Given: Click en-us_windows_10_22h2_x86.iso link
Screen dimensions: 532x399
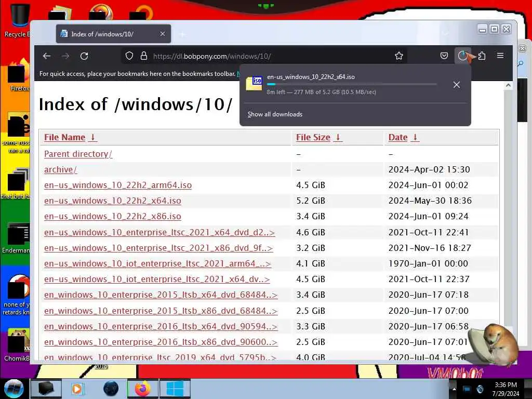Looking at the screenshot, I should 112,217.
